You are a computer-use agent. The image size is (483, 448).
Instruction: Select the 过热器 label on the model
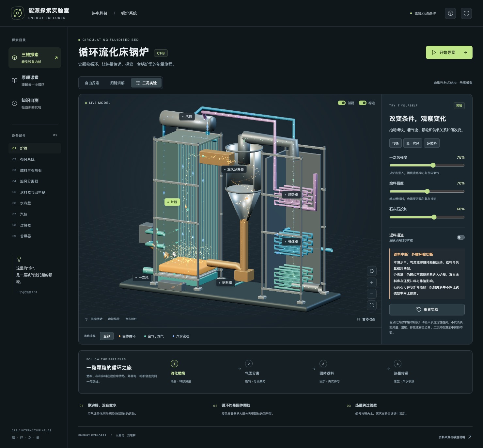pos(291,195)
